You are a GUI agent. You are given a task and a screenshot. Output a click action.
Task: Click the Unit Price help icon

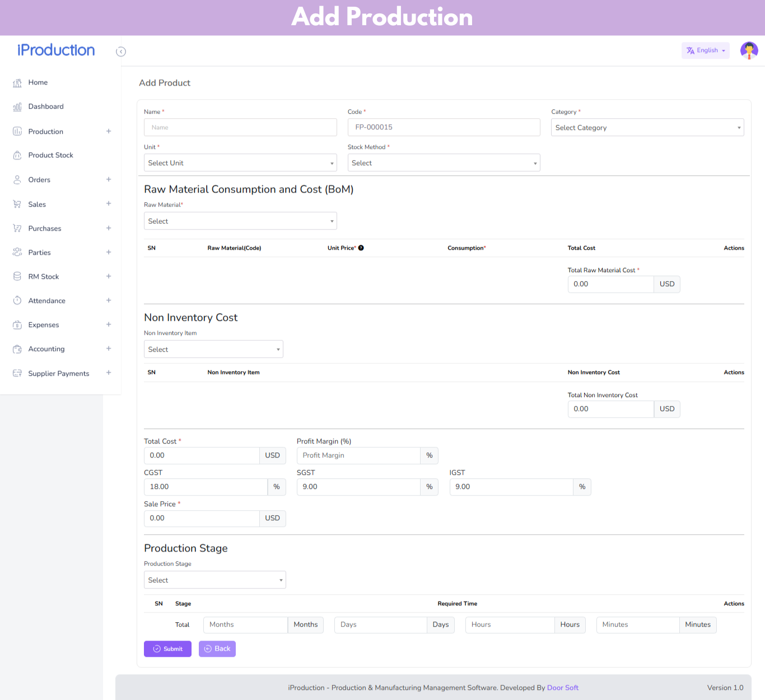pyautogui.click(x=361, y=248)
